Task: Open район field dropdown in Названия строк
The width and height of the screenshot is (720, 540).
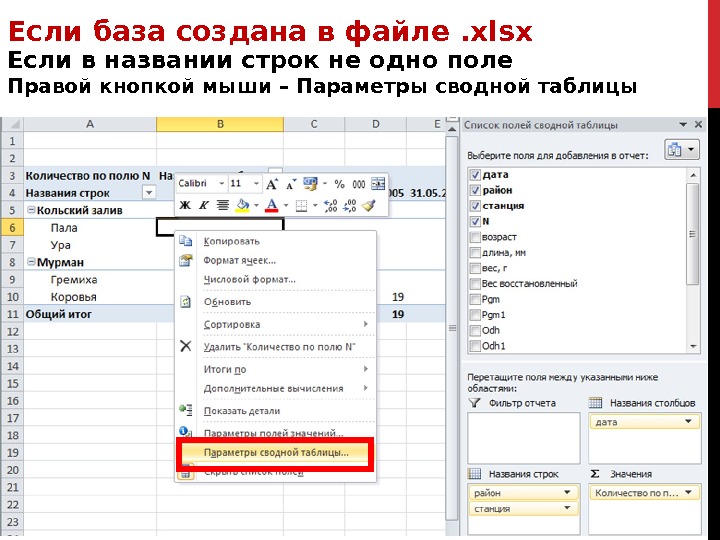Action: click(x=567, y=492)
